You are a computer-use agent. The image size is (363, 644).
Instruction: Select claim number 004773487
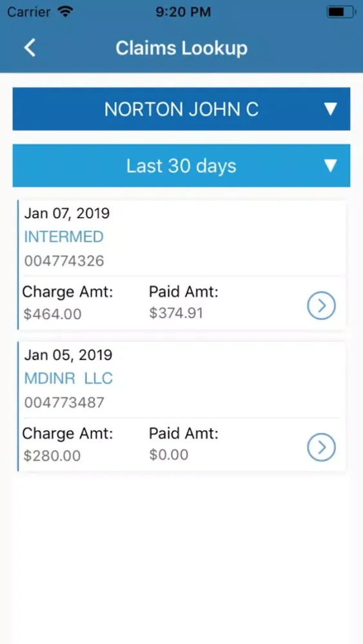click(64, 402)
